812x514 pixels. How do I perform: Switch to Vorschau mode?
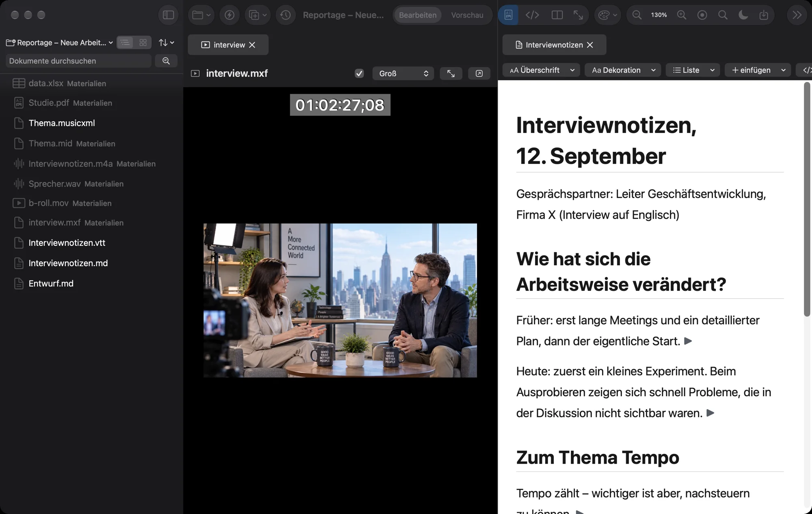[x=467, y=15]
